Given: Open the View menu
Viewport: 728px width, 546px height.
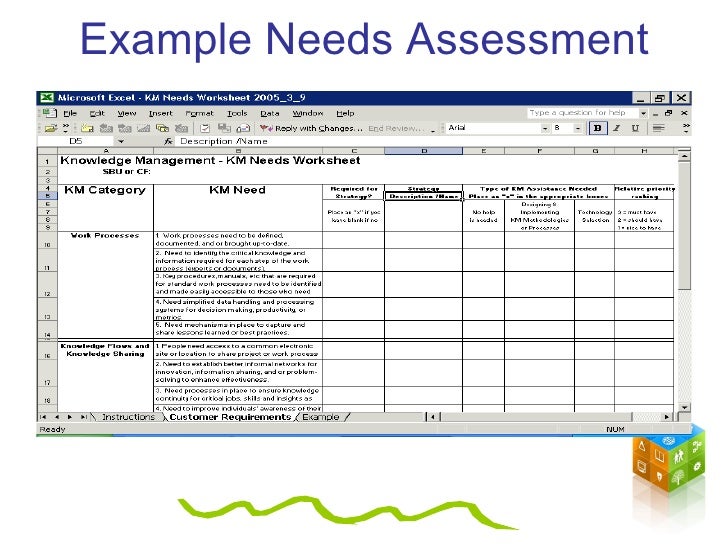Looking at the screenshot, I should point(126,113).
